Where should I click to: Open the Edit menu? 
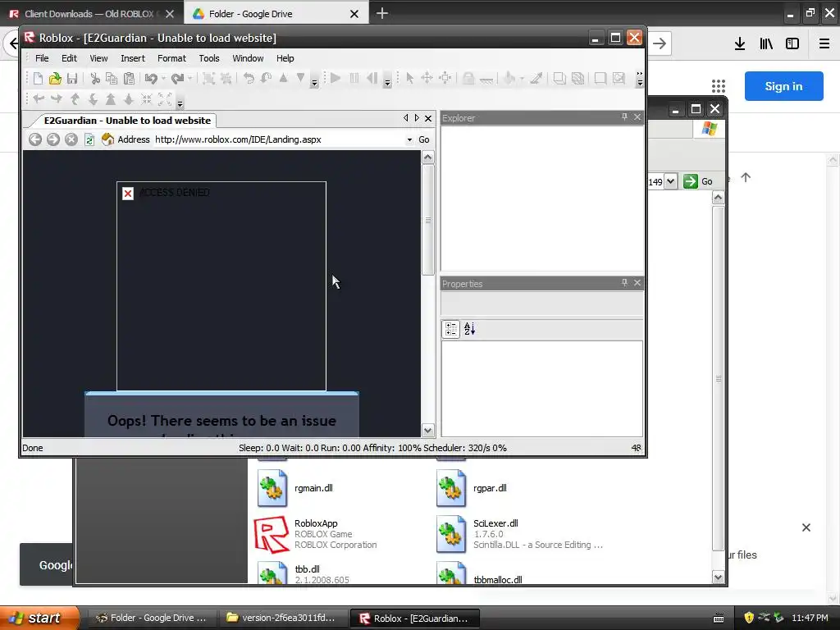[x=69, y=58]
